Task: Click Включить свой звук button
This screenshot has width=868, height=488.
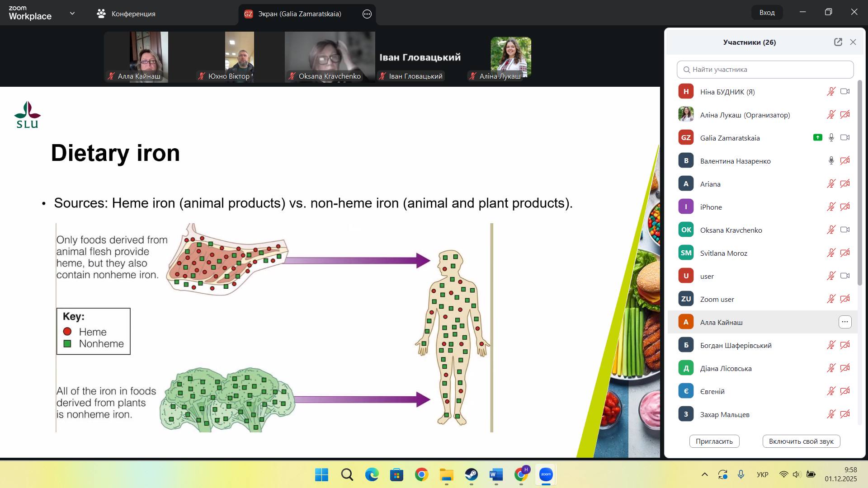Action: tap(801, 441)
